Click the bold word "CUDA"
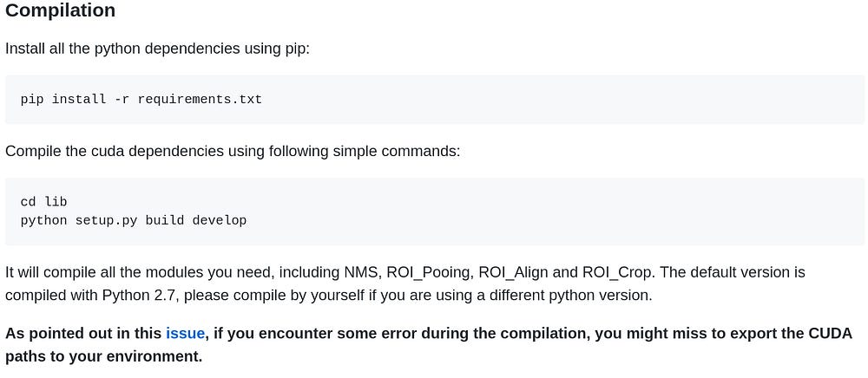868x378 pixels. (831, 334)
